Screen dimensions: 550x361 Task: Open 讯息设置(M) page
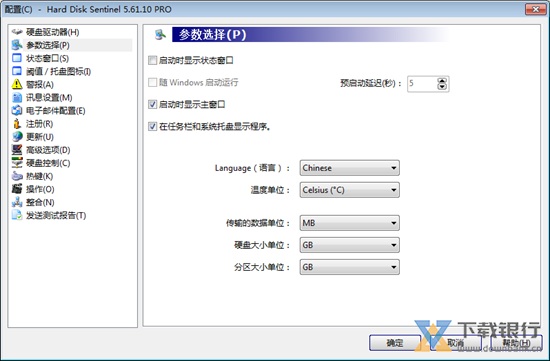(x=49, y=98)
